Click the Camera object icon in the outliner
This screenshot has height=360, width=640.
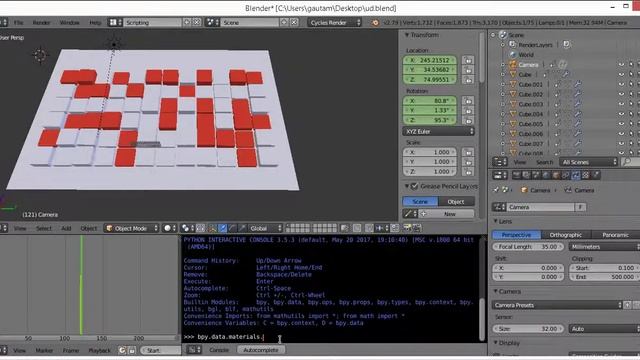(513, 64)
